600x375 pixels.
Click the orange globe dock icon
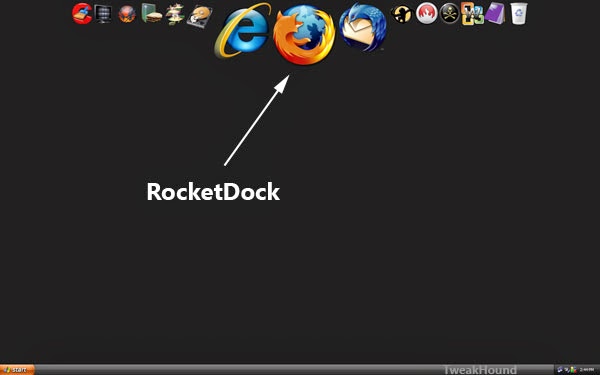[127, 14]
